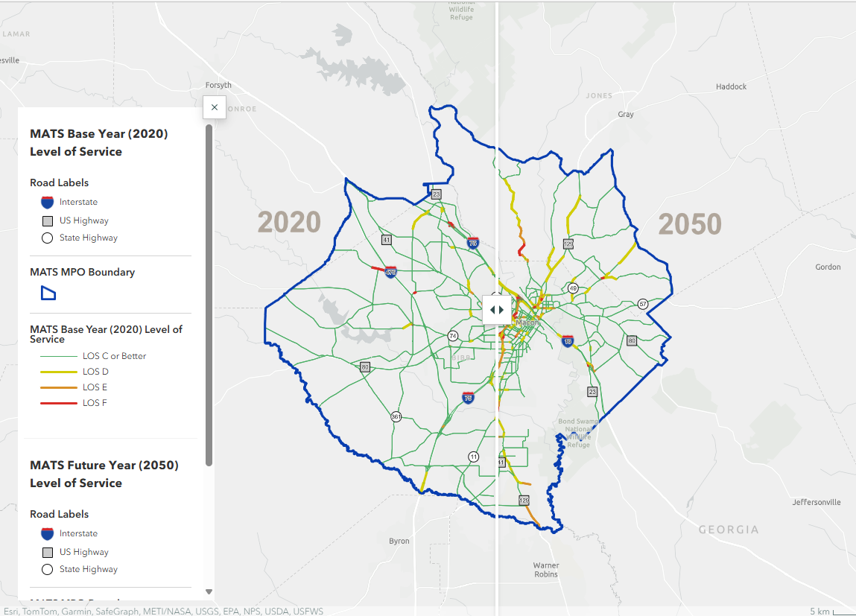
Task: Click the Gordon town label
Action: (828, 267)
